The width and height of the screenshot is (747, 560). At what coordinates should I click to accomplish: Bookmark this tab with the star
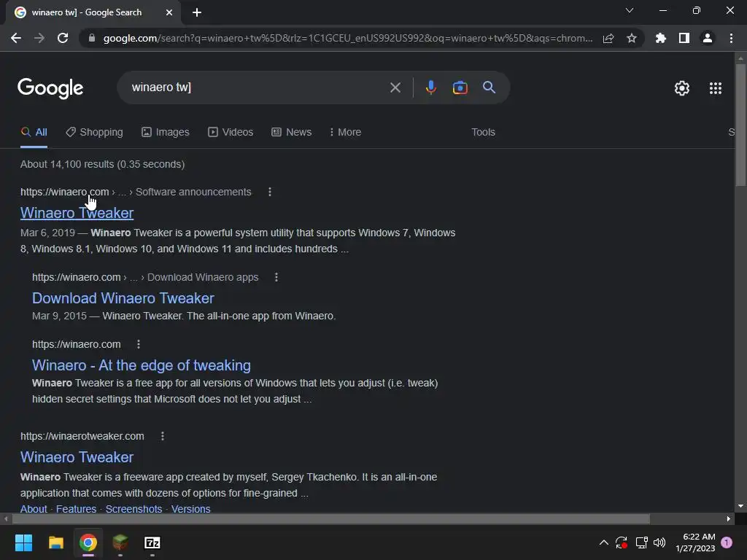[x=632, y=38]
